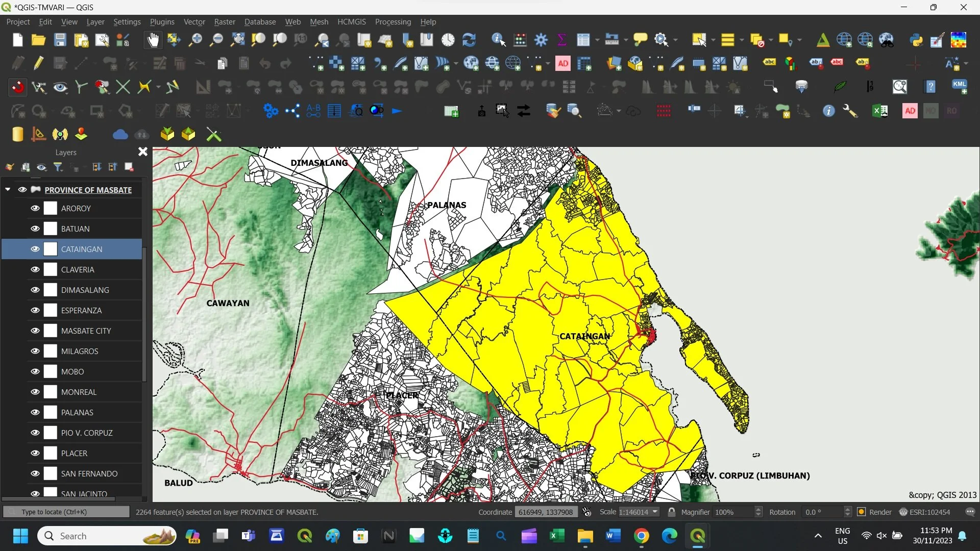Open the Select Features dropdown arrow
This screenshot has height=551, width=980.
click(713, 40)
